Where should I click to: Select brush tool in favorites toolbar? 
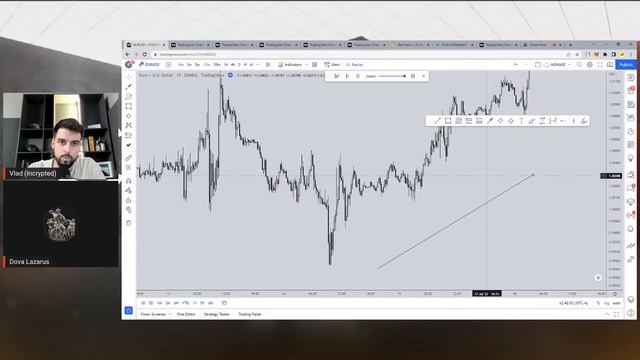tap(490, 121)
